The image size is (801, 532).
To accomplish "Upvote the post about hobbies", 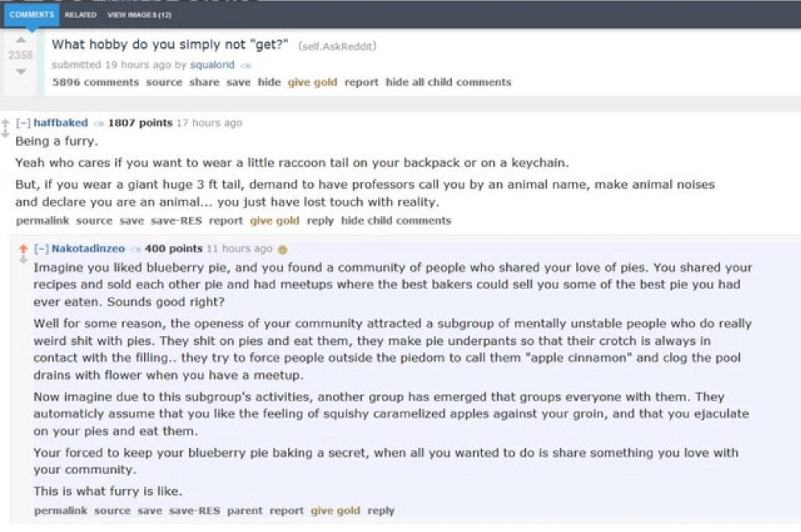I will point(21,40).
